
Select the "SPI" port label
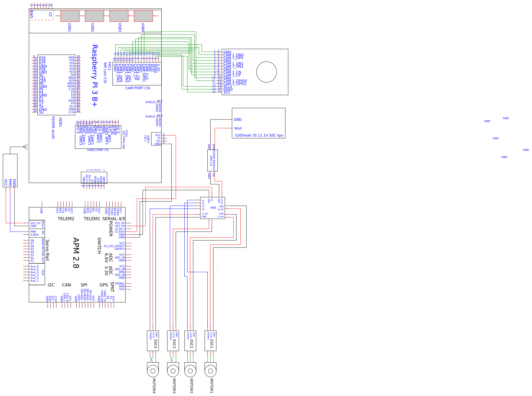84,285
